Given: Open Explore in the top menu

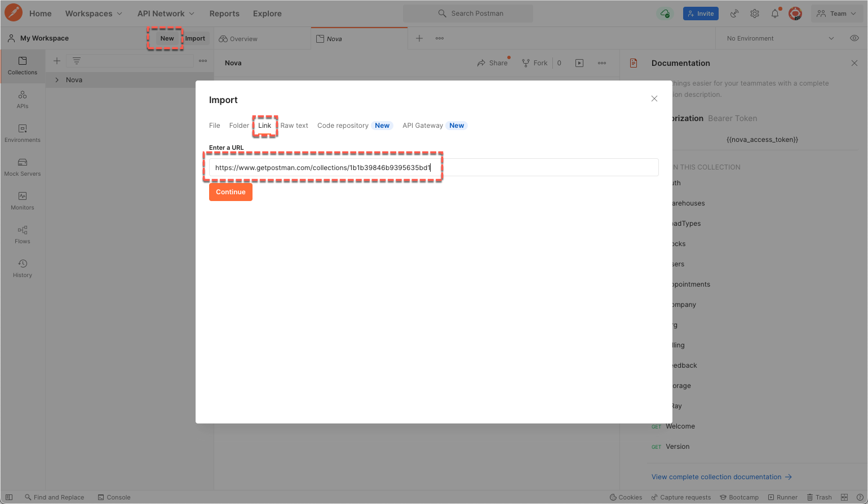Looking at the screenshot, I should coord(267,14).
